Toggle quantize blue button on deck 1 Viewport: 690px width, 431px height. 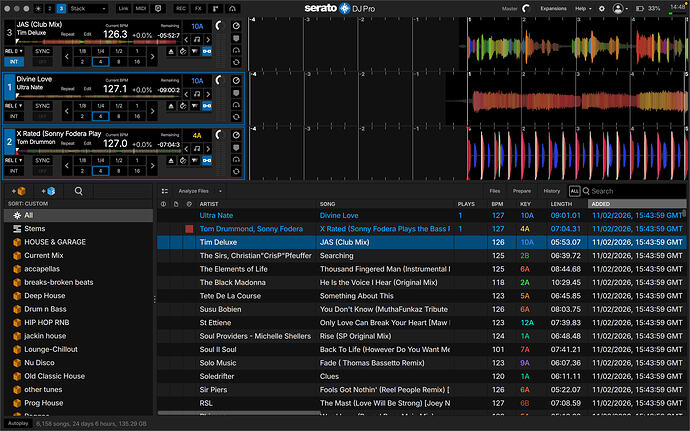coord(207,106)
